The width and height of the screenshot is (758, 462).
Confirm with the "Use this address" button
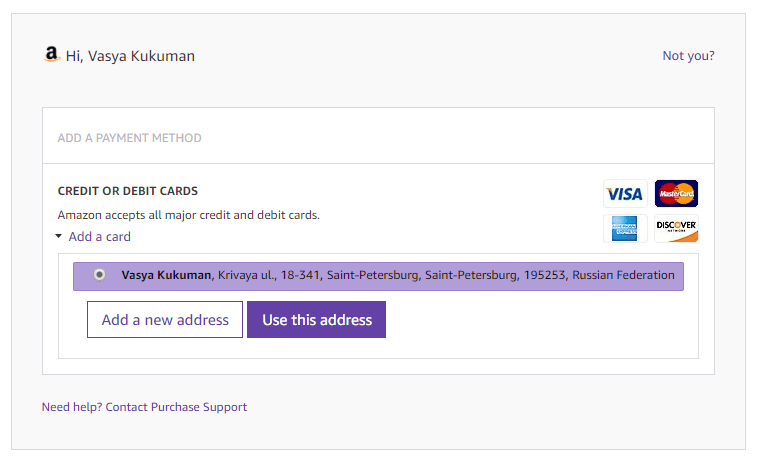[x=316, y=320]
